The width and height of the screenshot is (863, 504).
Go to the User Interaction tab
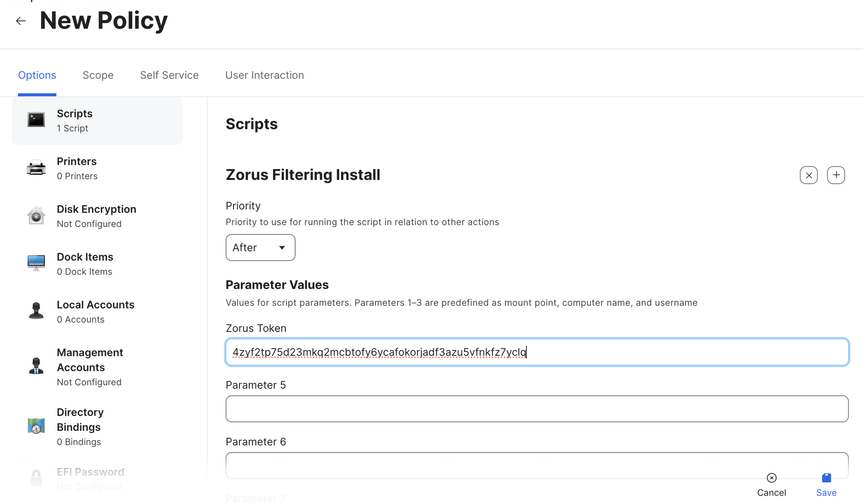coord(264,75)
